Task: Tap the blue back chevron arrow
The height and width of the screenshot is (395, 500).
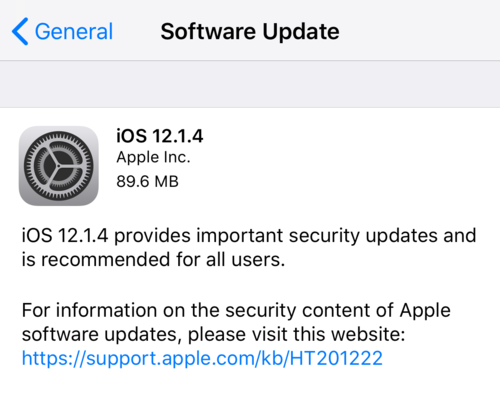Action: (x=20, y=31)
